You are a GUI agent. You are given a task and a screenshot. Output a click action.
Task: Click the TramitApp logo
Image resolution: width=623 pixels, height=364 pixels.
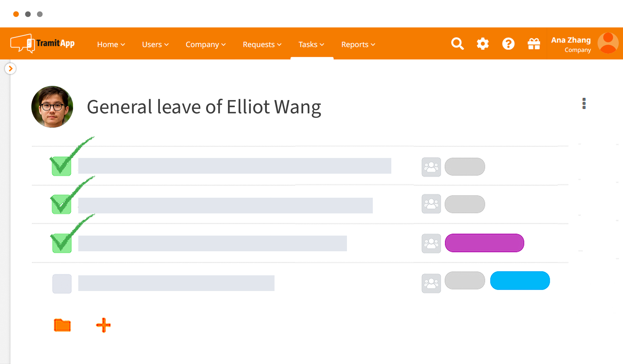click(43, 43)
